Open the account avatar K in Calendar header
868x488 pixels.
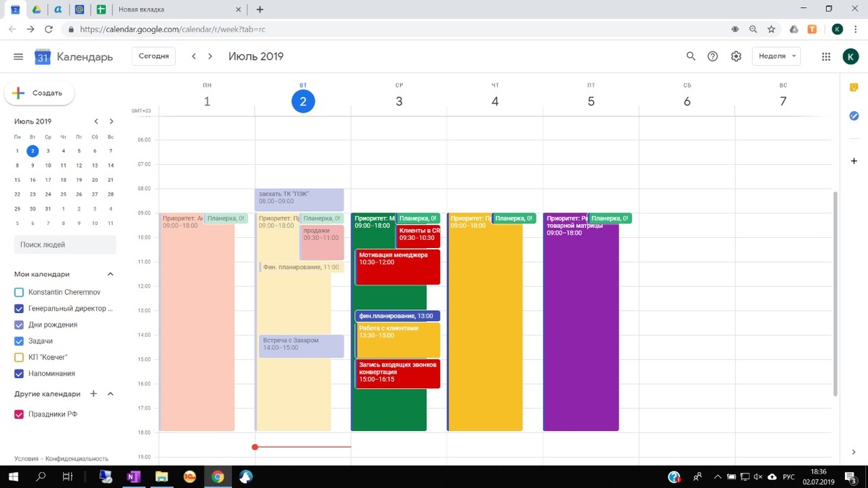tap(851, 56)
